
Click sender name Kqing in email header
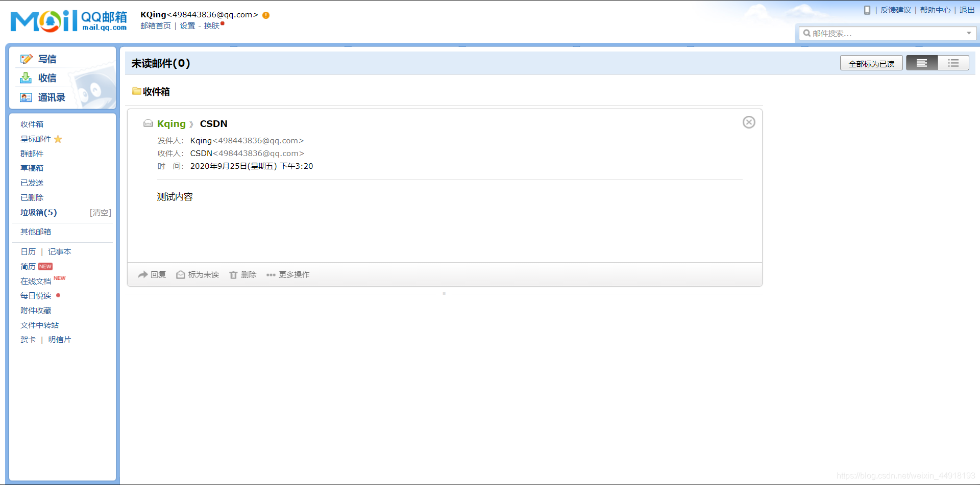tap(171, 124)
